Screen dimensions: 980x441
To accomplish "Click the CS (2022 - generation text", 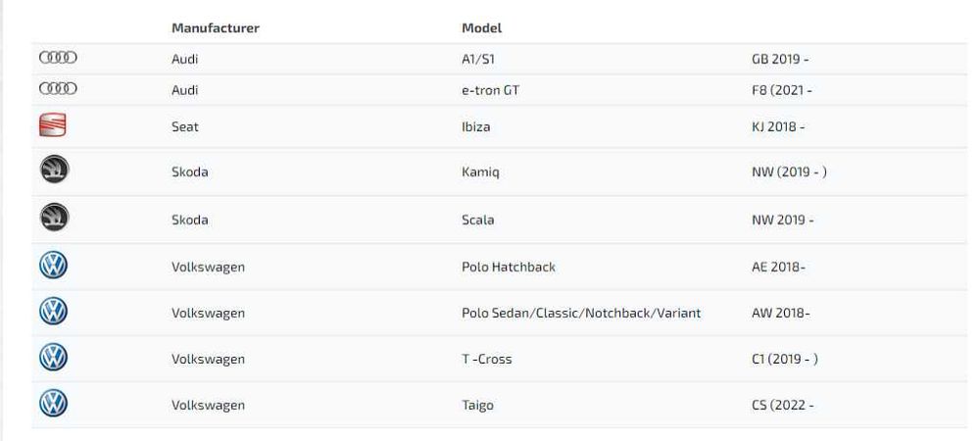I will pos(782,405).
